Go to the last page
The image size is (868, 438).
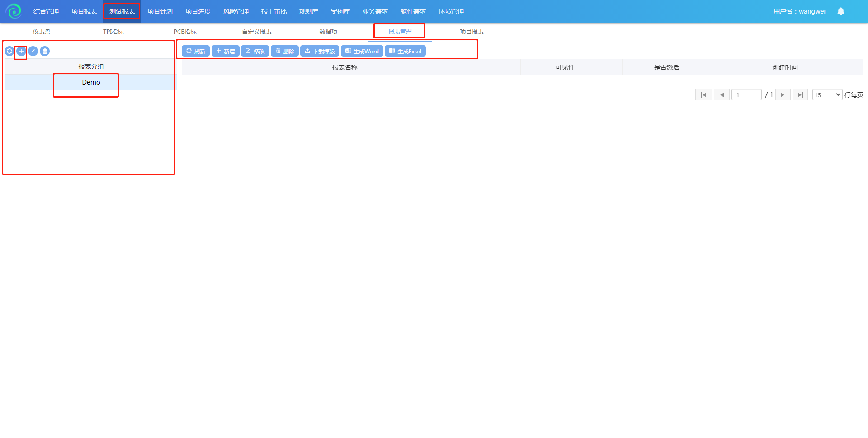800,95
